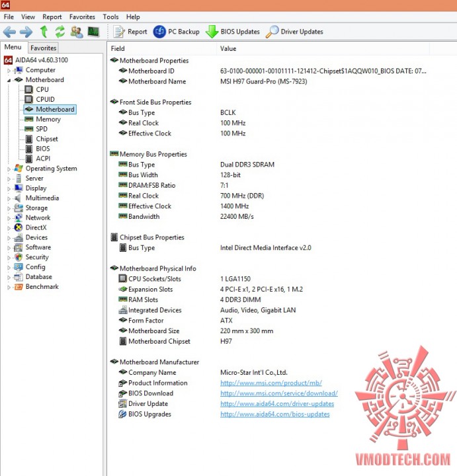457x476 pixels.
Task: Open the msi.com service/download link
Action: coord(278,393)
